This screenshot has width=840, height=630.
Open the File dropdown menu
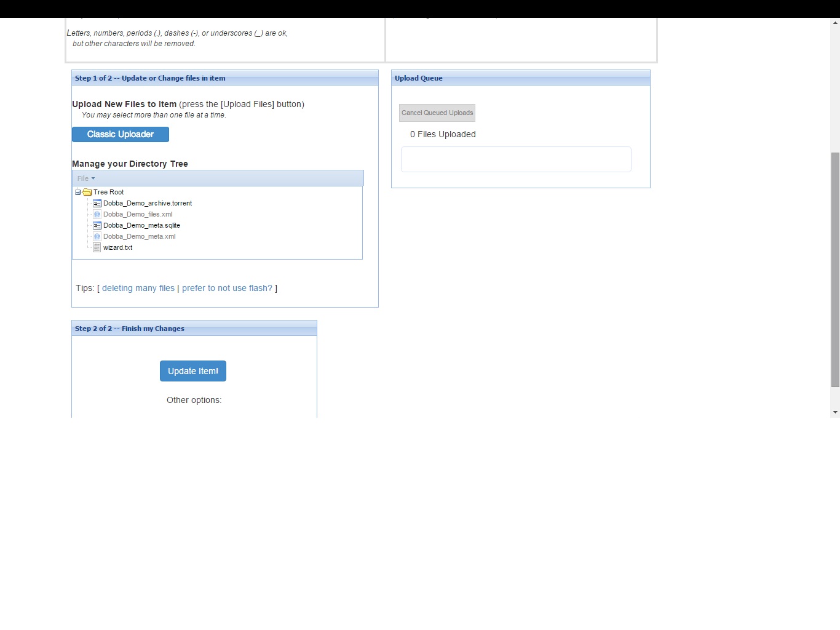pos(85,178)
